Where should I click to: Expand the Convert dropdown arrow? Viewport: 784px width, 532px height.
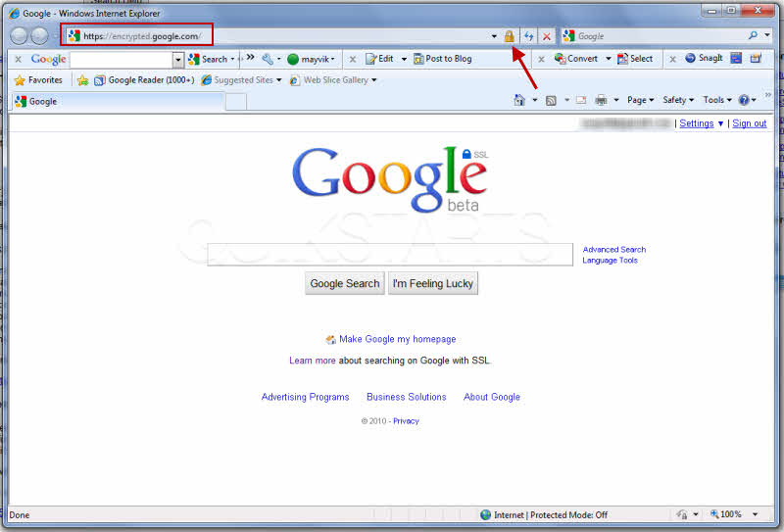tap(608, 59)
